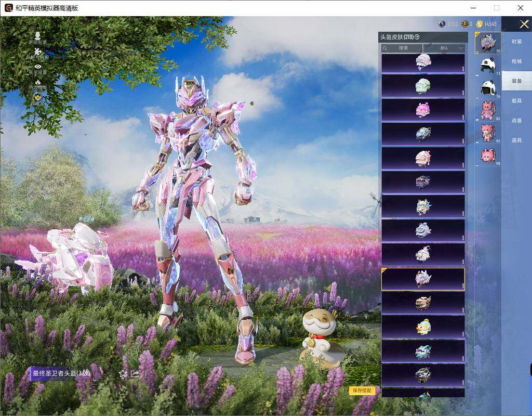Click the silver currency icon showing 8700

[x=442, y=24]
